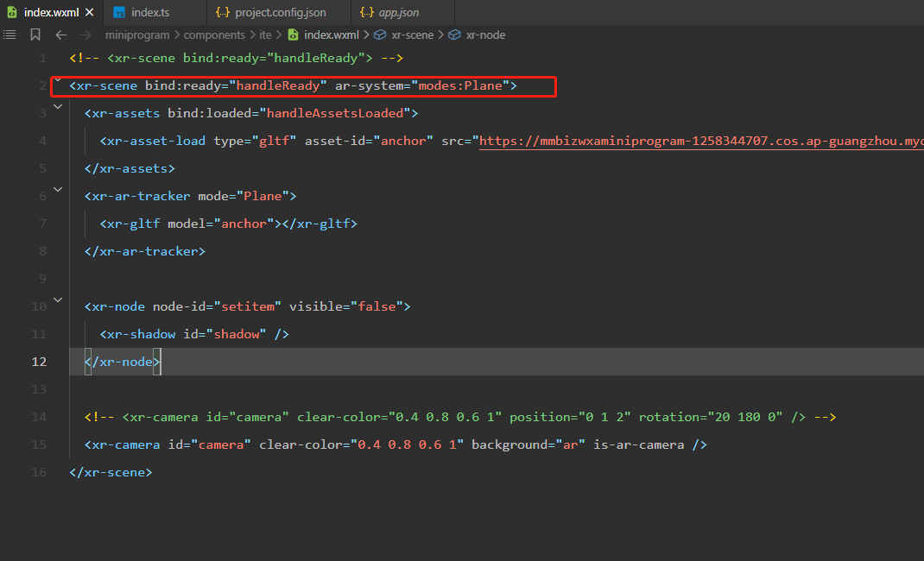The height and width of the screenshot is (561, 924).
Task: Click line number 12 in gutter
Action: (39, 362)
